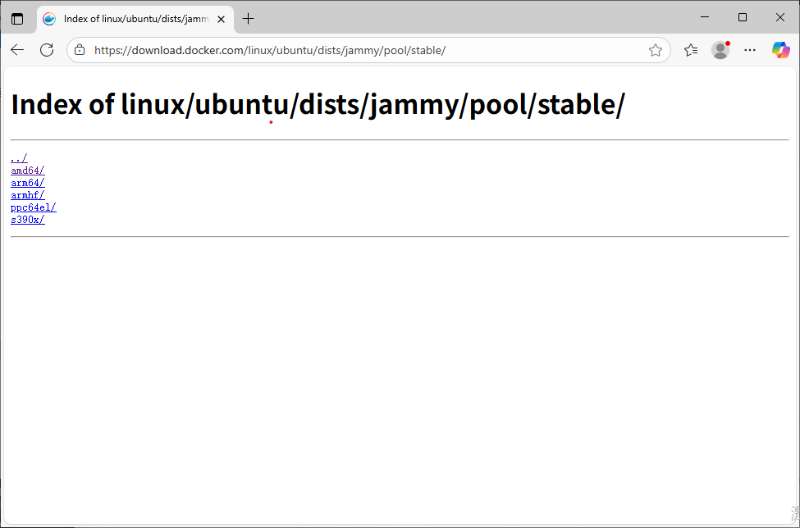Viewport: 800px width, 528px height.
Task: Close the browser window
Action: point(780,17)
